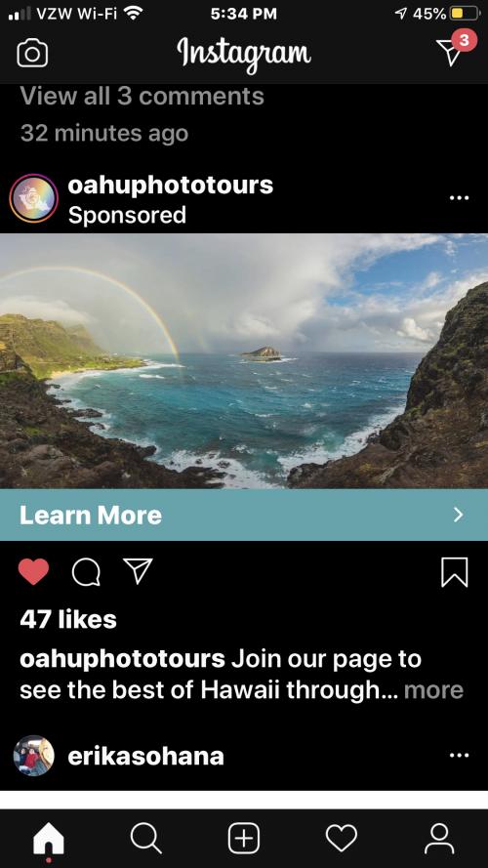Open options menu for the erikasohana post
The image size is (488, 868).
tap(460, 755)
